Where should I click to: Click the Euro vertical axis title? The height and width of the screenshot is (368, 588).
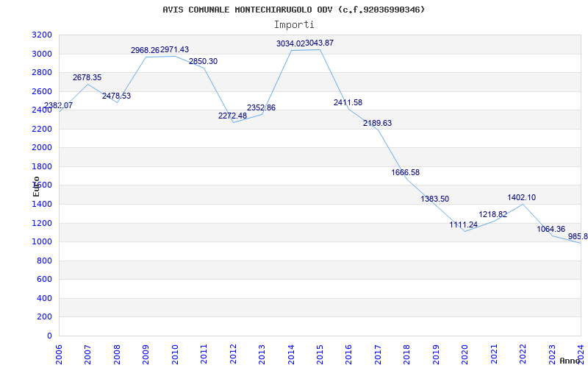pos(36,187)
